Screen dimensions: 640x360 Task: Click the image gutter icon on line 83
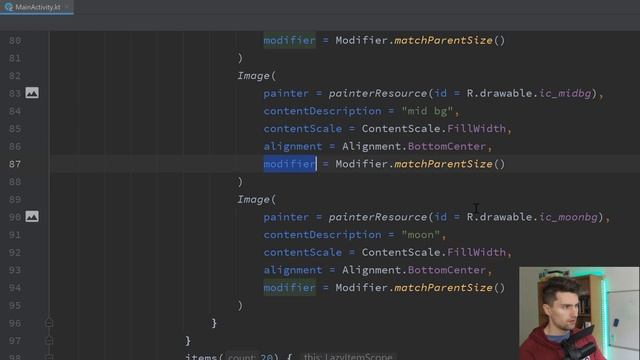pyautogui.click(x=32, y=93)
